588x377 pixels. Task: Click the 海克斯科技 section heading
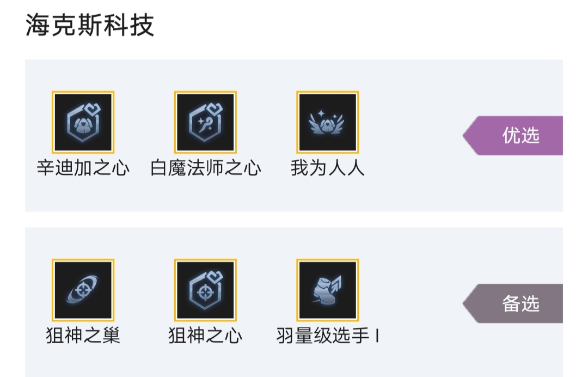(90, 25)
